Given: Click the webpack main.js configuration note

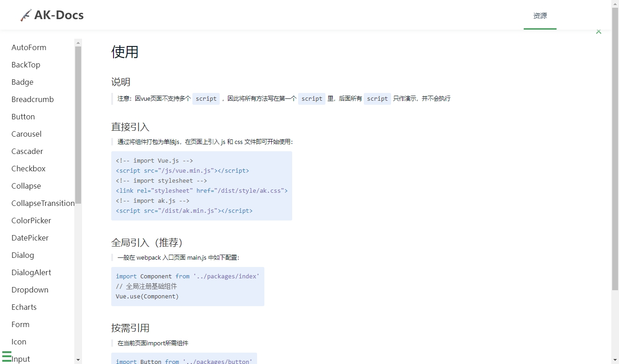Looking at the screenshot, I should click(x=178, y=257).
